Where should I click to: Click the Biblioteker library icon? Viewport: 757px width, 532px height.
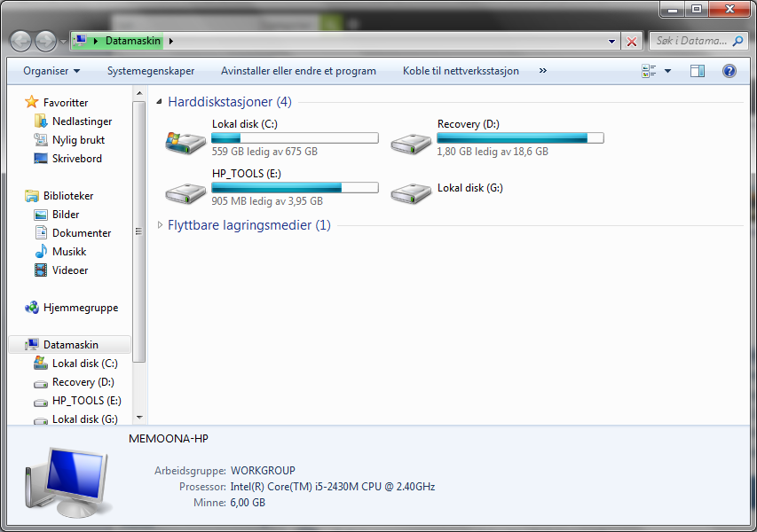(x=32, y=196)
